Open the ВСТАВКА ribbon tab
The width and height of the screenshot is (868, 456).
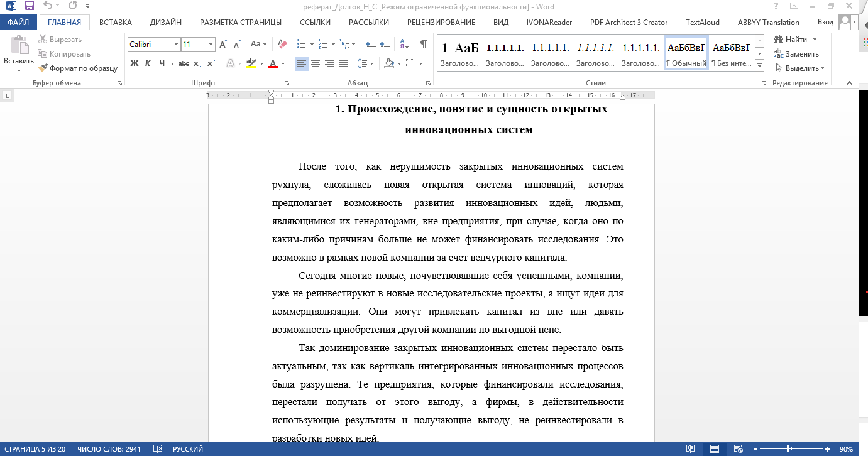click(x=116, y=22)
